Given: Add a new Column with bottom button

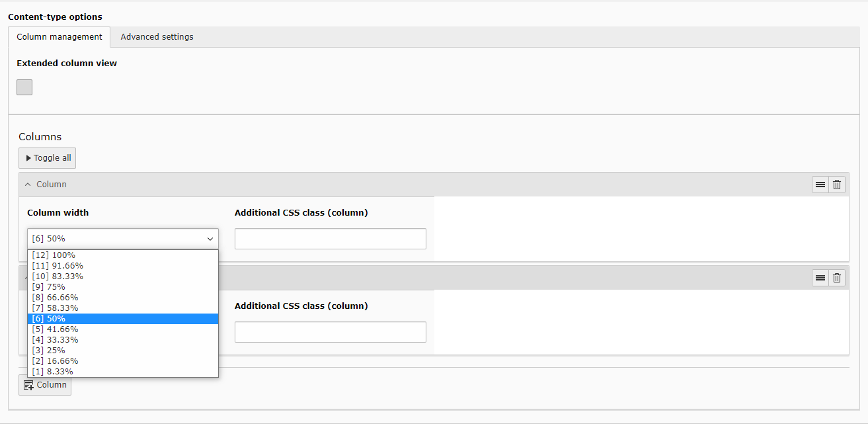Looking at the screenshot, I should pyautogui.click(x=45, y=385).
